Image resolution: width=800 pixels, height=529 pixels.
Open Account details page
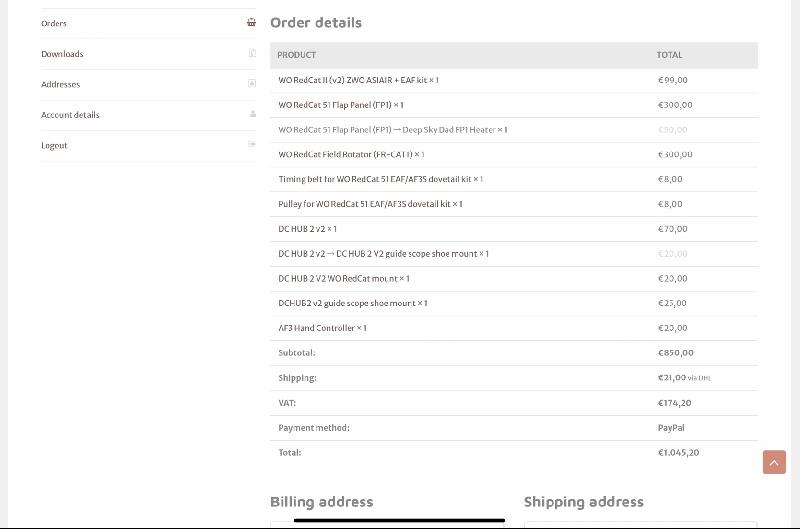[70, 115]
